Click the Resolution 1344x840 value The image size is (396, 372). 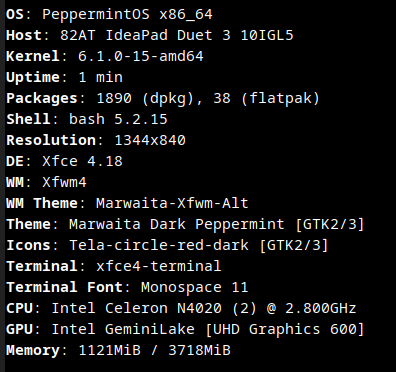coord(150,140)
